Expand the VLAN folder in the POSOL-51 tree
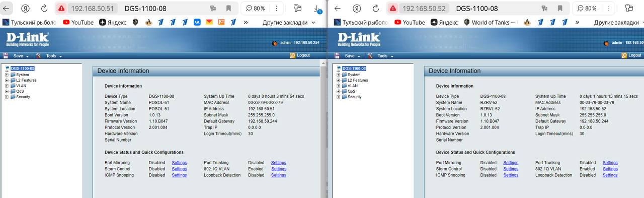This screenshot has height=198, width=644. pos(7,86)
